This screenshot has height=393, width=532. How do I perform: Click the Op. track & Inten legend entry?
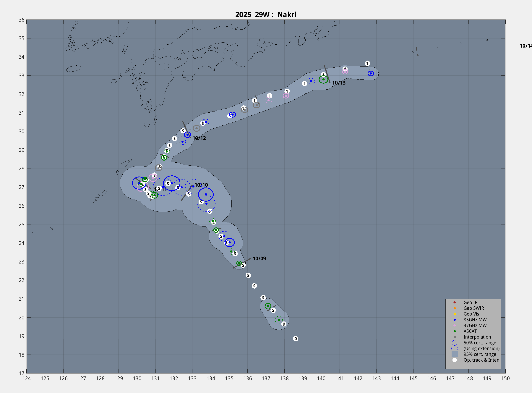(481, 360)
